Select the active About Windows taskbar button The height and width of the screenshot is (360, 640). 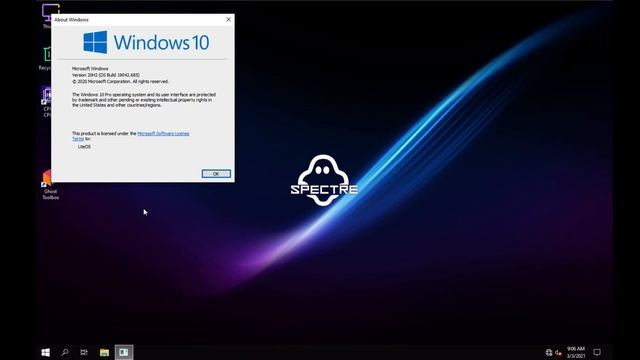click(124, 352)
